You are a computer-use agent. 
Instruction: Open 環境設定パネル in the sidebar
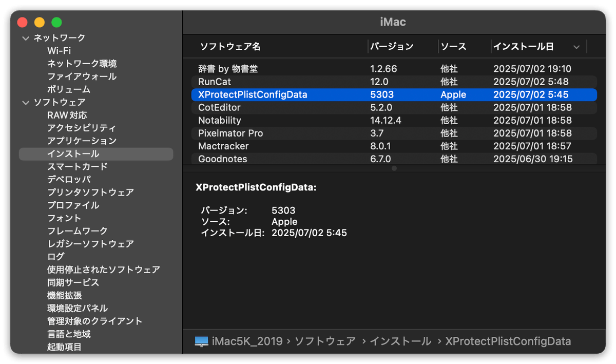[x=78, y=309]
